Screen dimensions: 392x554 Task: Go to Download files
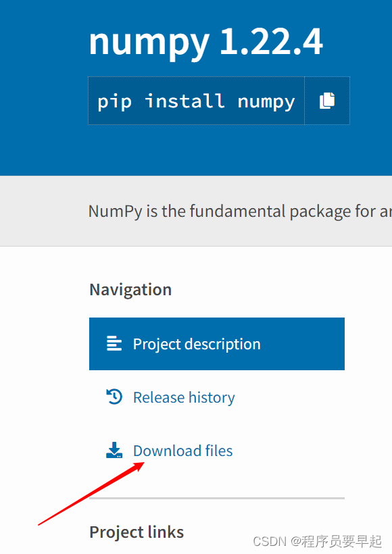pos(182,451)
